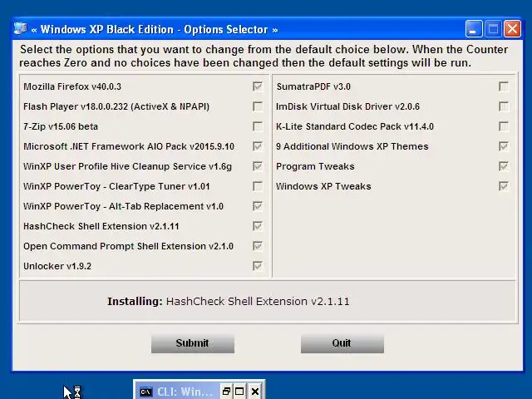Click the 'ClearType Tuner v1.01' label

pyautogui.click(x=116, y=186)
